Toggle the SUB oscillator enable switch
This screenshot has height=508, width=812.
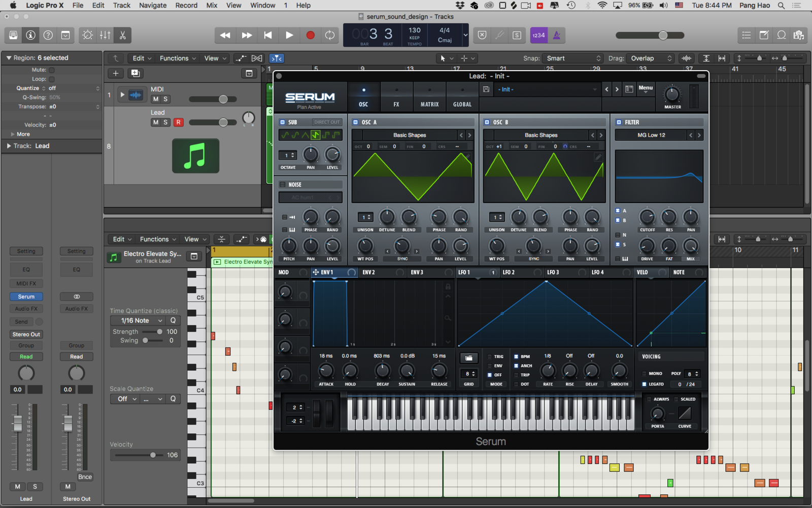point(283,122)
